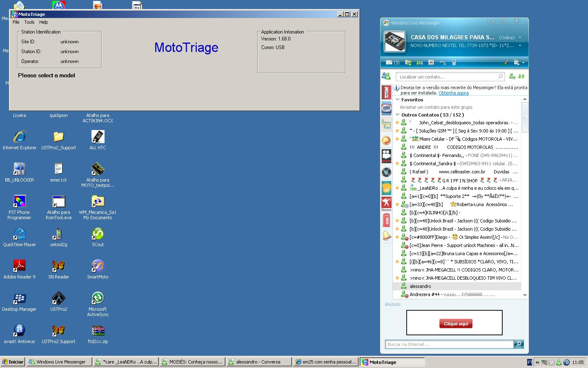Click the add a contact icon
Screen dimensions: 588x368
pos(512,76)
